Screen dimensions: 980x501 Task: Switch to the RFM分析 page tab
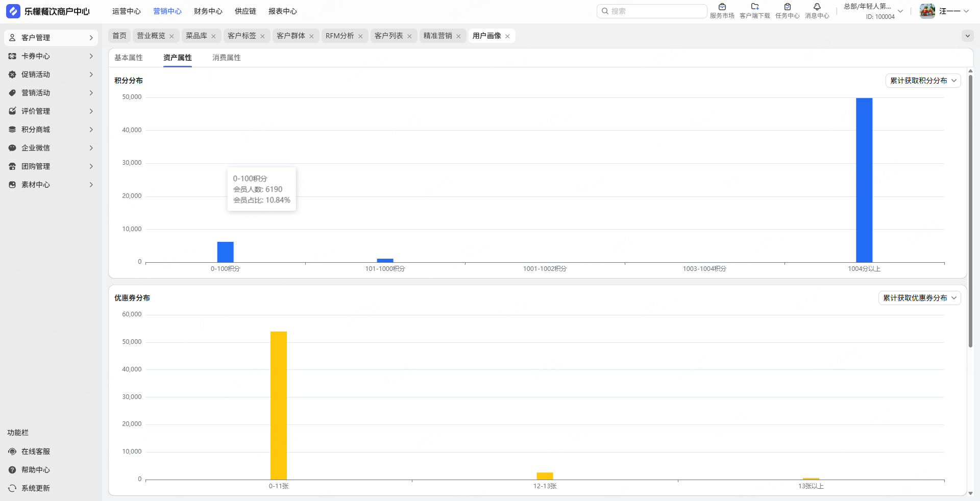point(340,36)
